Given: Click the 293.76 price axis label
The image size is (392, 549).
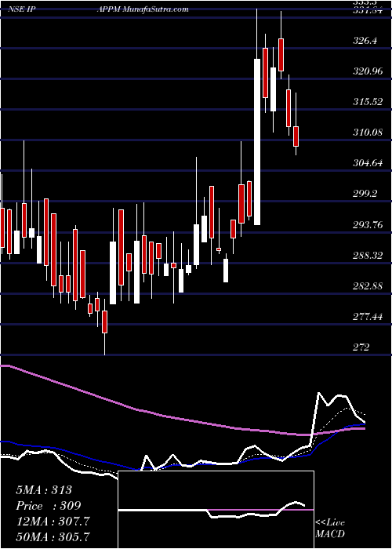Looking at the screenshot, I should tap(368, 224).
